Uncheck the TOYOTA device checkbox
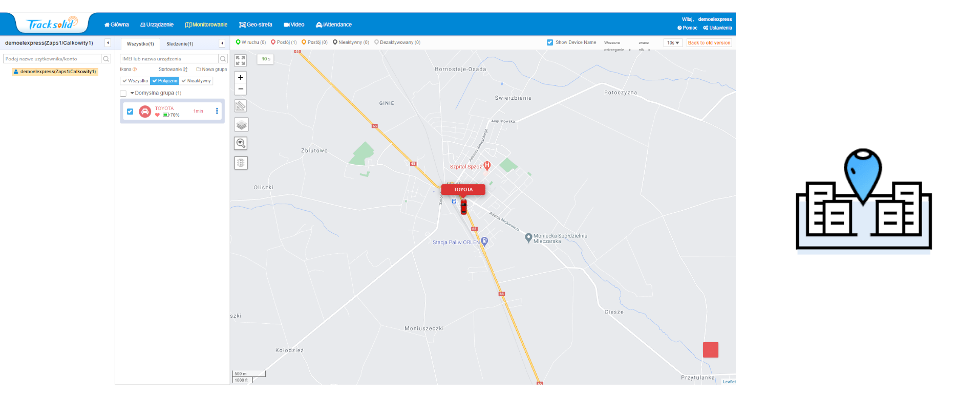The image size is (980, 400). (x=130, y=112)
